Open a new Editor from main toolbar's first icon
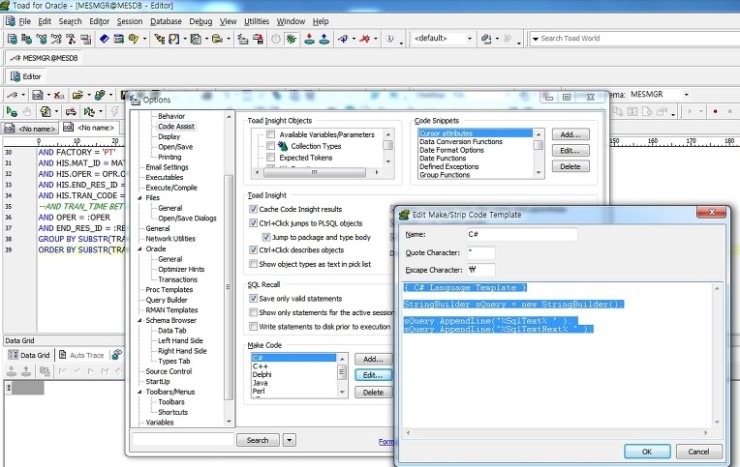Screen dimensions: 740x467 click(12, 39)
